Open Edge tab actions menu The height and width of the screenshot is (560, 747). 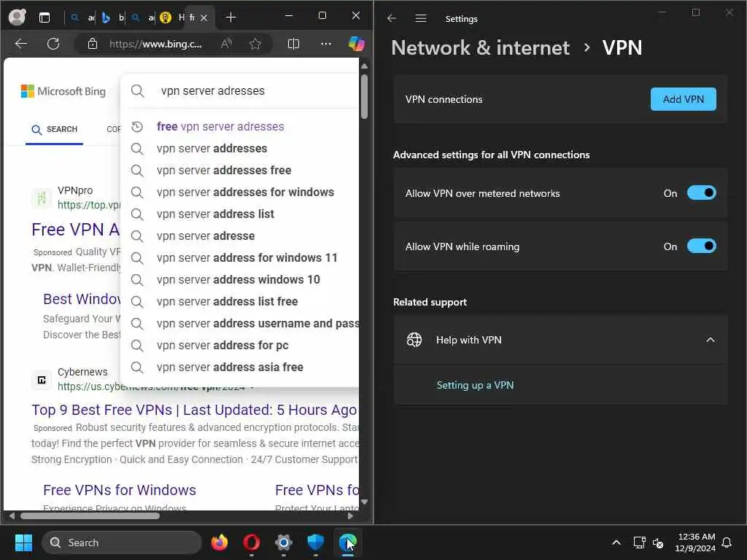tap(44, 17)
